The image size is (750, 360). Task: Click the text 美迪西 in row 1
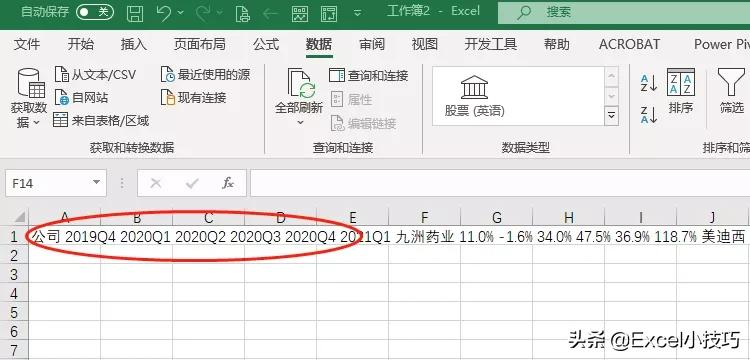coord(724,236)
